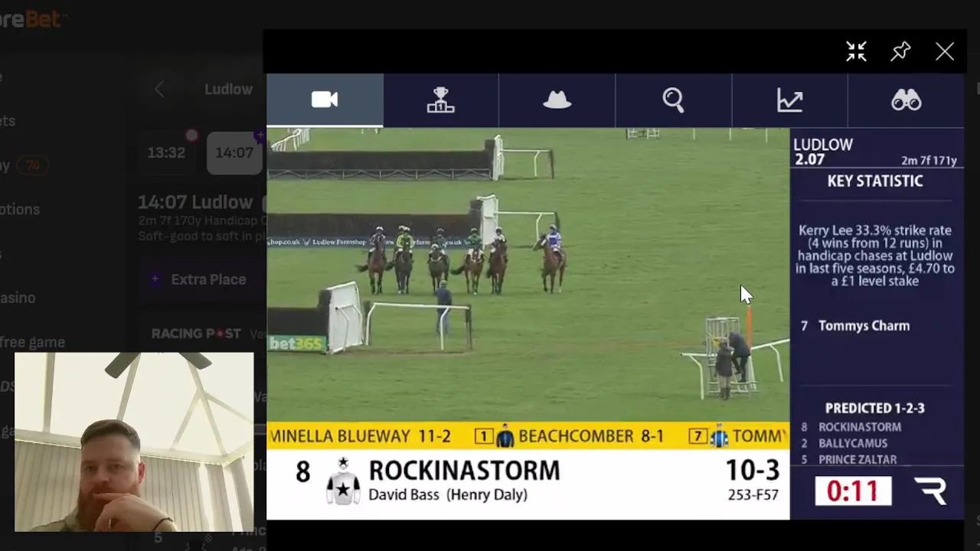Click the 10-3 odds

(752, 469)
